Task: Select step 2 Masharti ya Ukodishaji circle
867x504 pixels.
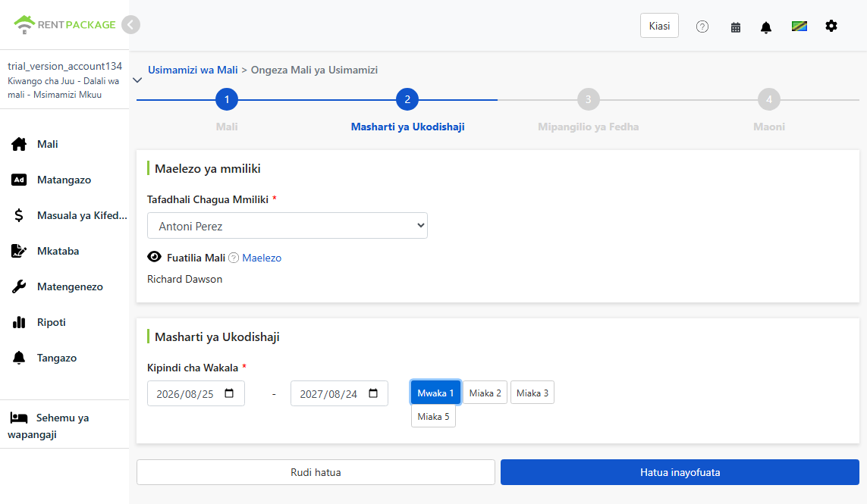Action: [x=407, y=99]
